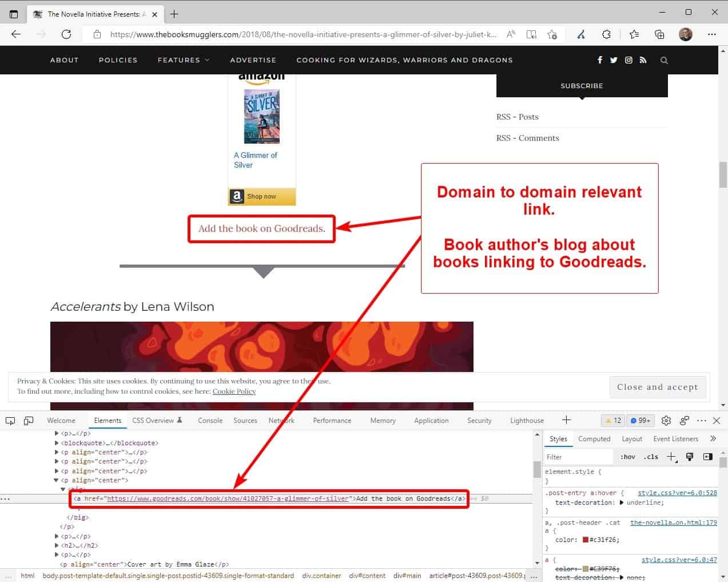Visit the site's Facebook page icon

tap(600, 60)
